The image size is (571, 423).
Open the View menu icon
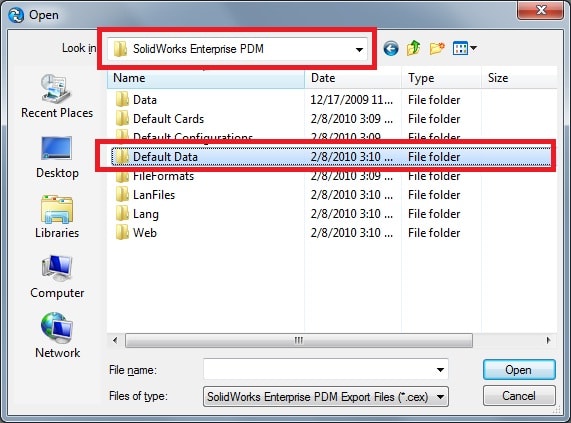(x=464, y=48)
